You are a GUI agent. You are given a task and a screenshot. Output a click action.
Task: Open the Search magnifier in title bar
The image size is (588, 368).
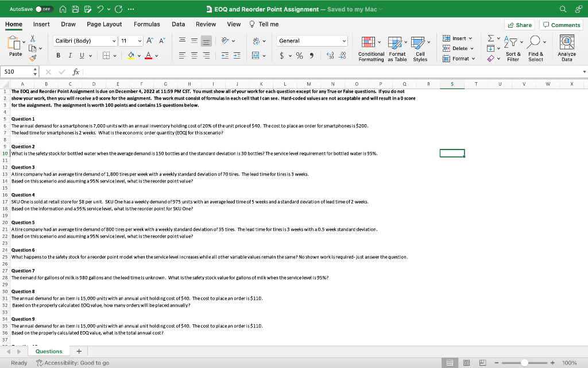[563, 9]
